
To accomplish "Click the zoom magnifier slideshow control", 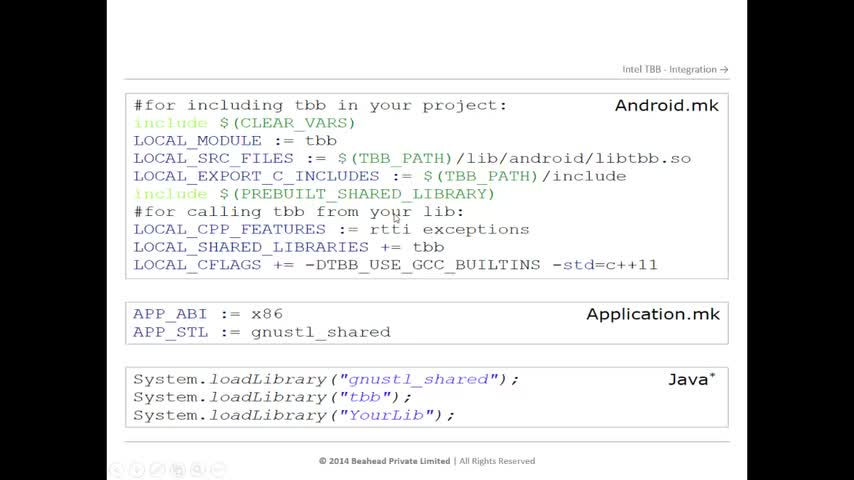I will 198,469.
